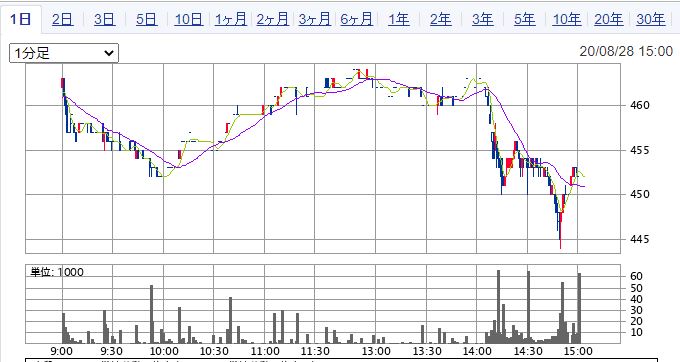Click the 40 volume axis label
Image resolution: width=680 pixels, height=362 pixels.
click(x=636, y=299)
